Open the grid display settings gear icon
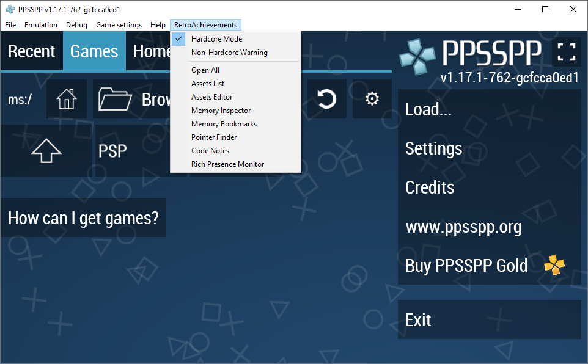 coord(372,99)
